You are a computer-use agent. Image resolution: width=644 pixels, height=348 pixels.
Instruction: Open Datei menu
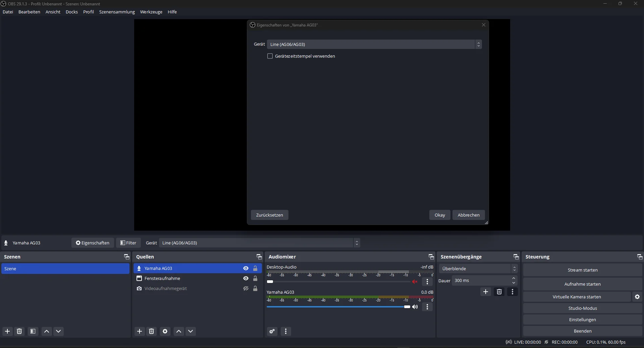point(8,12)
